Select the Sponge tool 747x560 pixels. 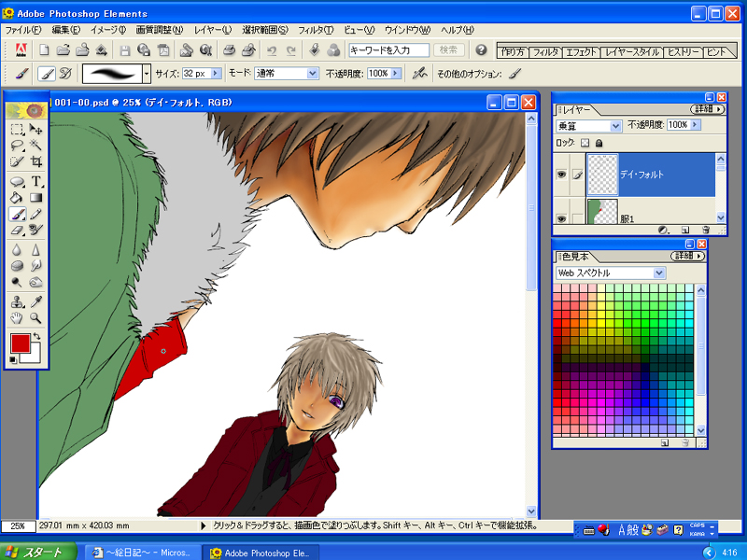coord(17,266)
